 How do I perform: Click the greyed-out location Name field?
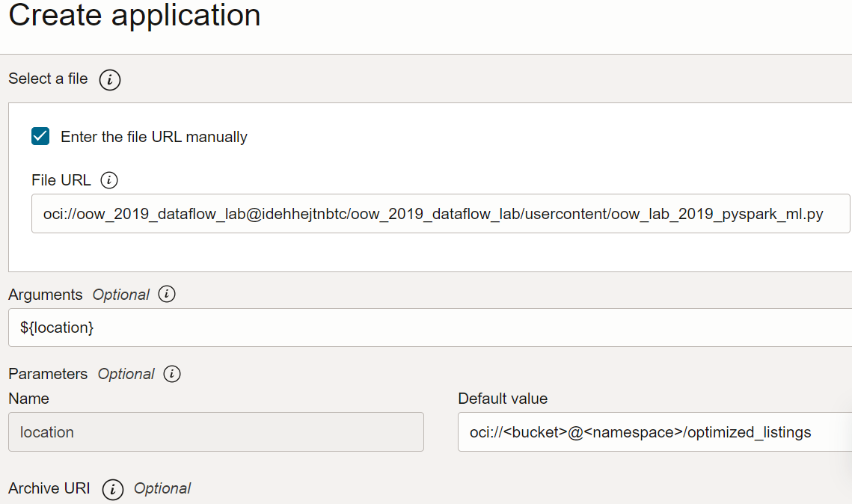point(215,432)
